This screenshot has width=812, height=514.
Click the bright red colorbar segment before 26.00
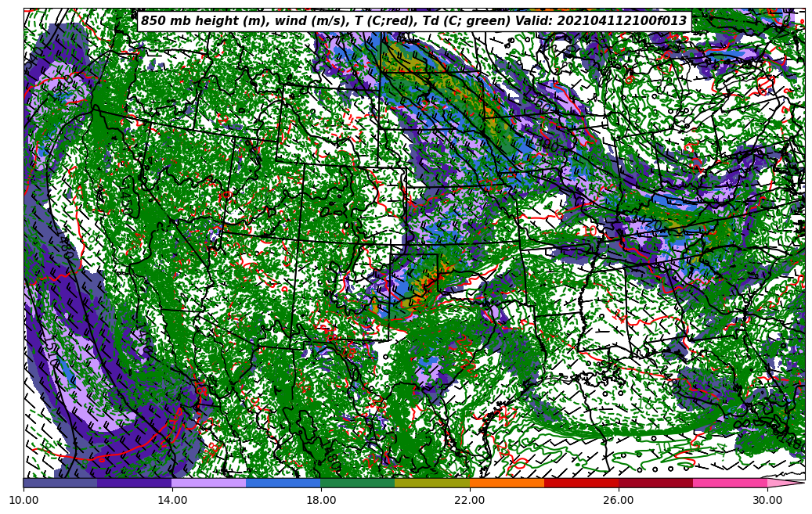click(582, 483)
